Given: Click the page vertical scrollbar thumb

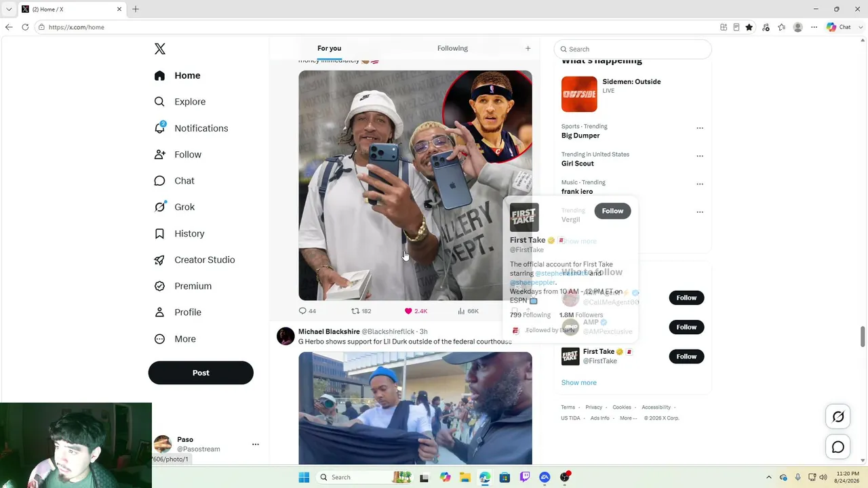Looking at the screenshot, I should pos(863,335).
